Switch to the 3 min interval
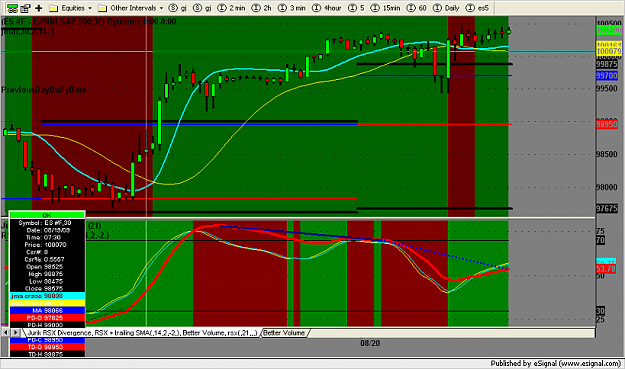 pyautogui.click(x=292, y=8)
